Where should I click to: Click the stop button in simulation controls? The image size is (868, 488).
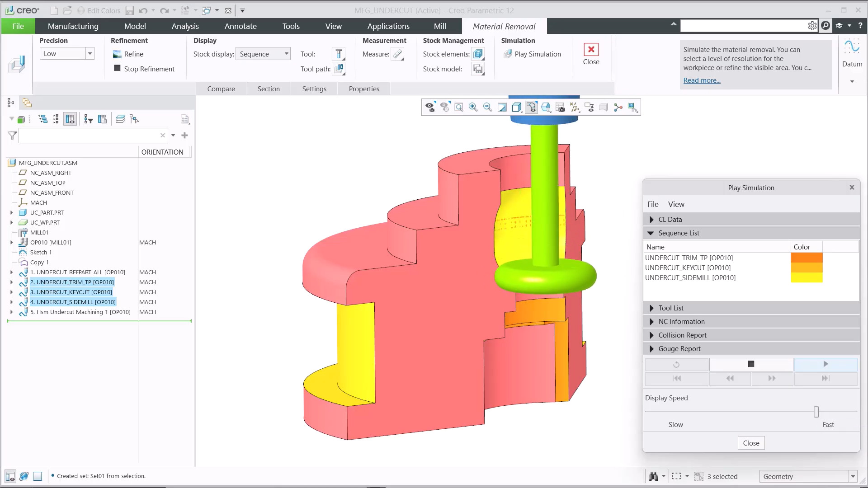pos(751,364)
